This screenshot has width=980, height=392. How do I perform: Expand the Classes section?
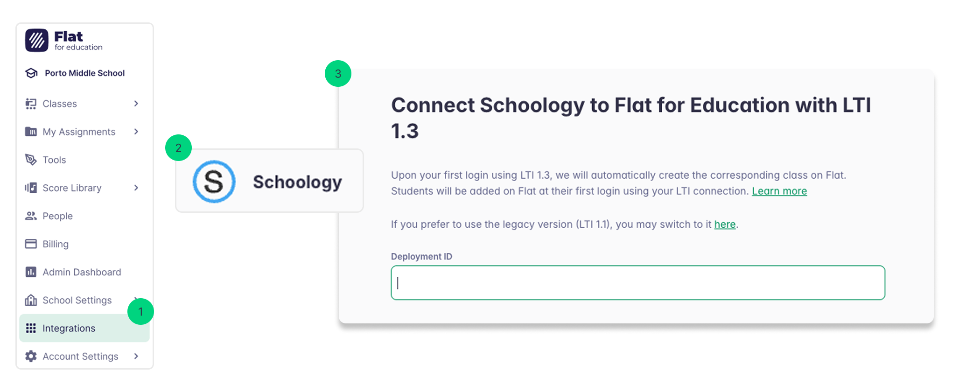136,104
